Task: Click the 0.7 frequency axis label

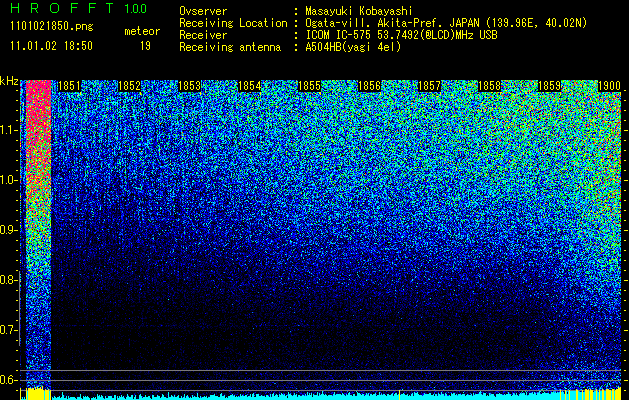Action: (9, 330)
